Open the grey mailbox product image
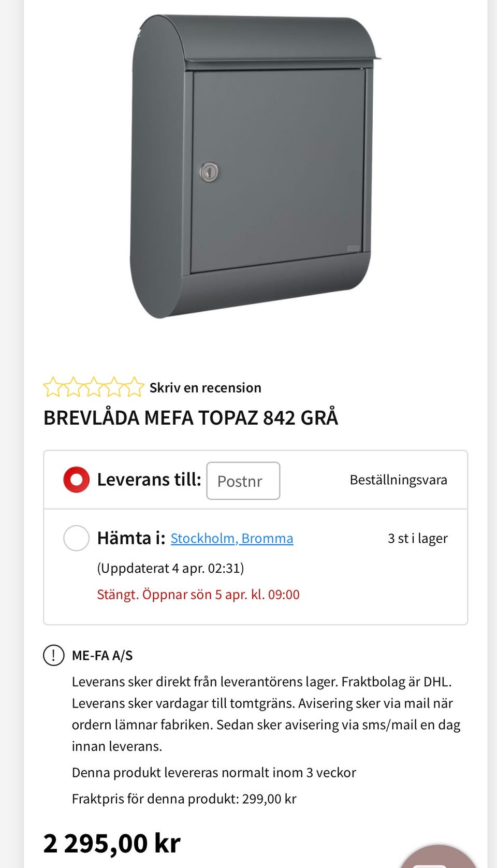497x868 pixels. [254, 166]
